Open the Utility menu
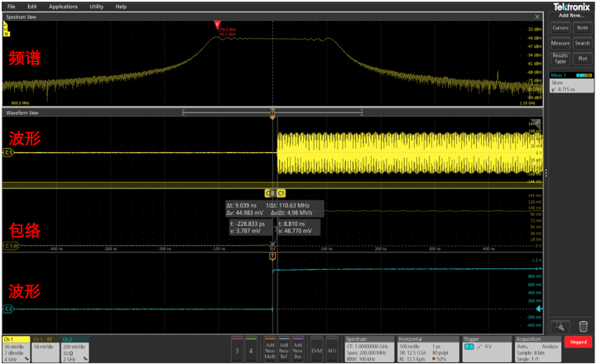Viewport: 596px width, 364px height. tap(97, 6)
